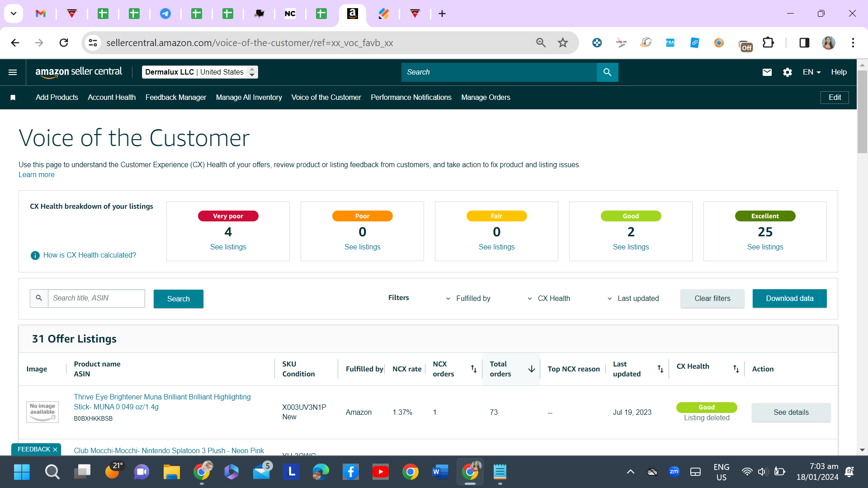Screen dimensions: 868x488
Task: Open the EN language dropdown
Action: pyautogui.click(x=811, y=72)
